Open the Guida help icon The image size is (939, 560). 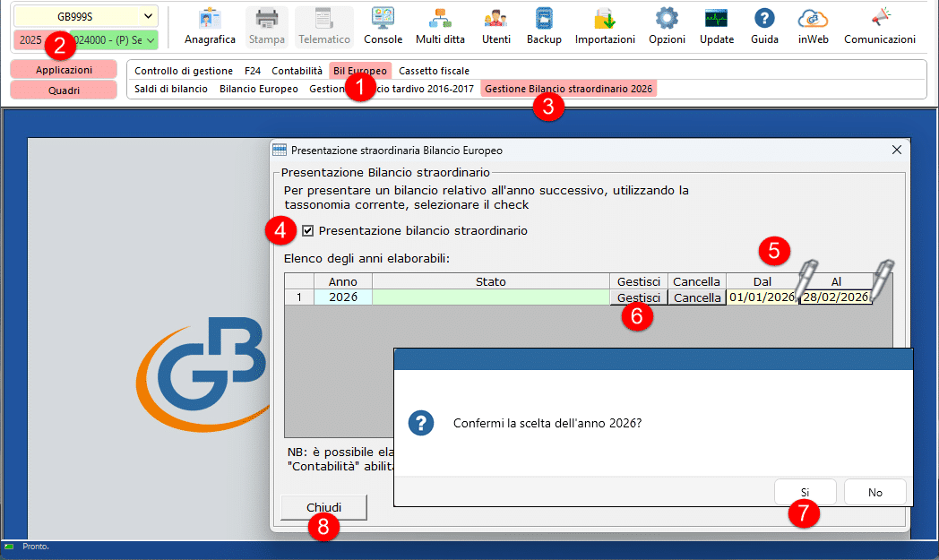coord(764,27)
